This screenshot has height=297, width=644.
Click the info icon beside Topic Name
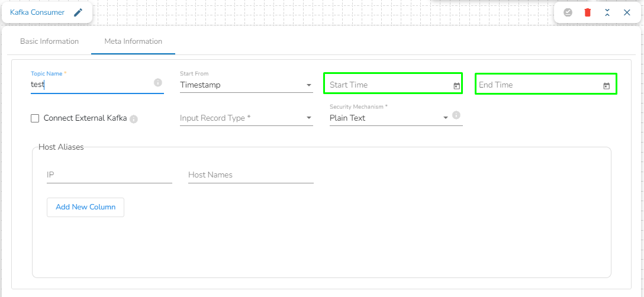click(x=158, y=83)
